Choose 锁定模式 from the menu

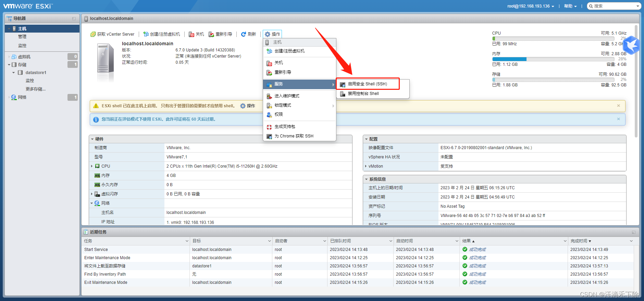click(299, 105)
